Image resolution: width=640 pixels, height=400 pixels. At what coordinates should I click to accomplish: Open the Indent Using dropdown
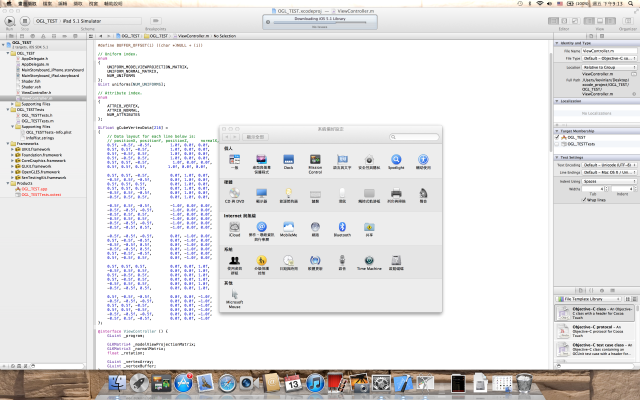click(x=609, y=181)
